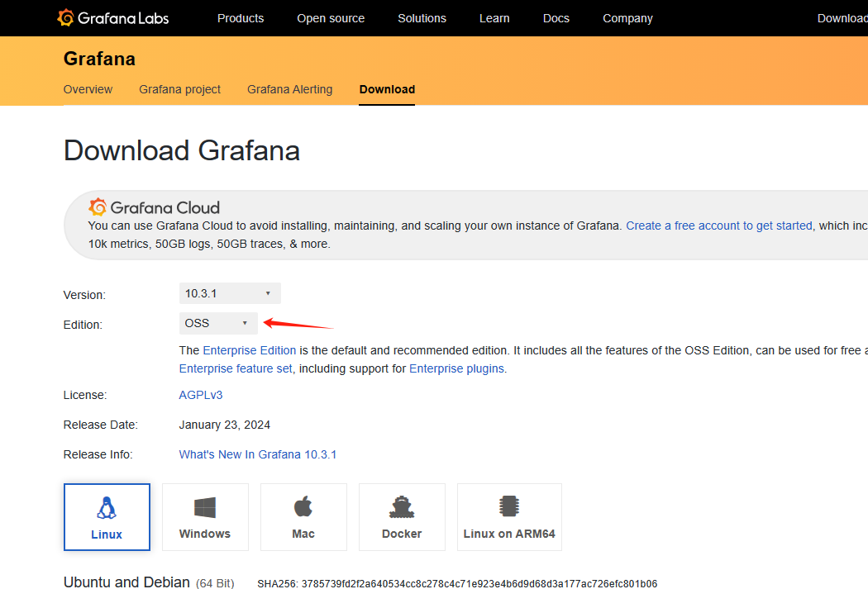
Task: Choose the Linux on ARM64 chip icon
Action: pos(509,507)
